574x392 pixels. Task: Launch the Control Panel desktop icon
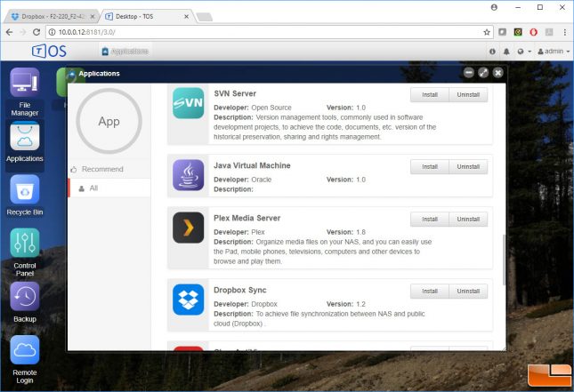pos(25,243)
